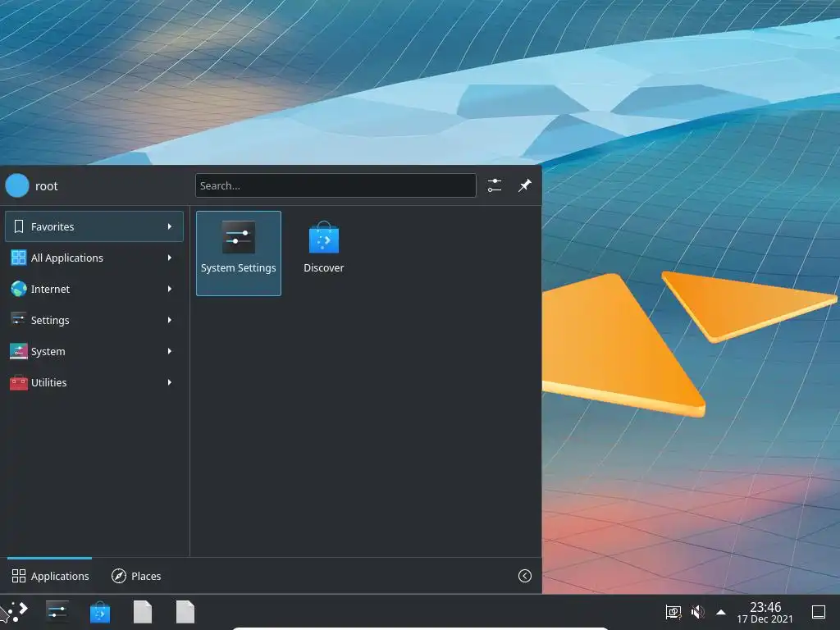
Task: Select the Internet category
Action: pos(94,289)
